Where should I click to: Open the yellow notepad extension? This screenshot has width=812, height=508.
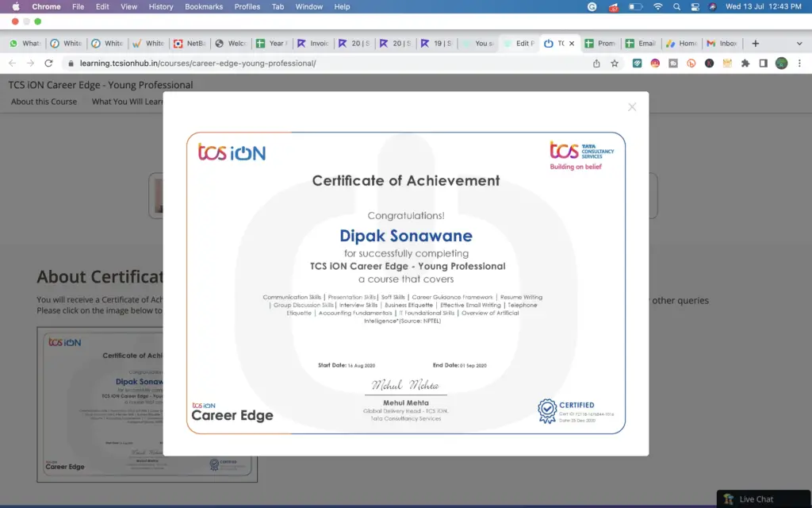click(x=728, y=63)
